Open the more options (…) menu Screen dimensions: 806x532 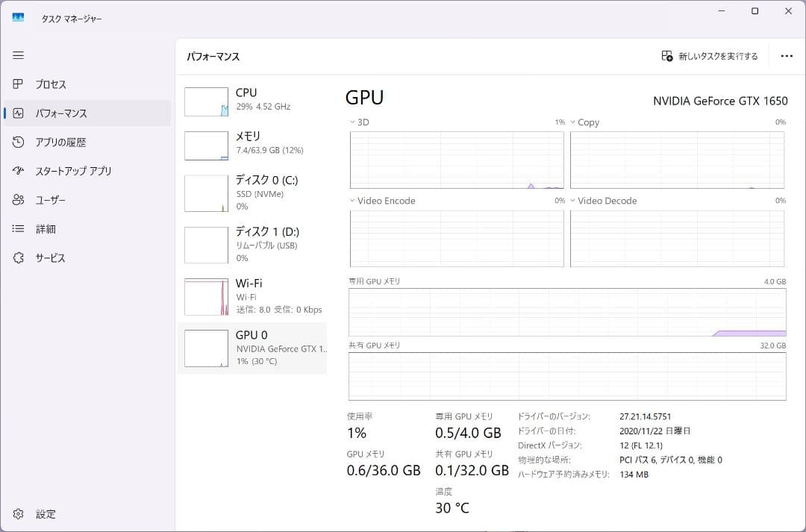point(787,56)
